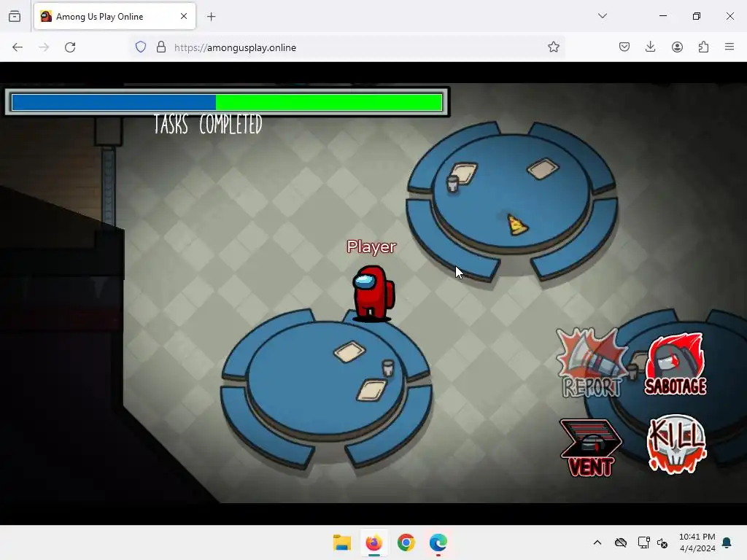Go back to the previous page
Screen dimensions: 747x560
tap(18, 47)
